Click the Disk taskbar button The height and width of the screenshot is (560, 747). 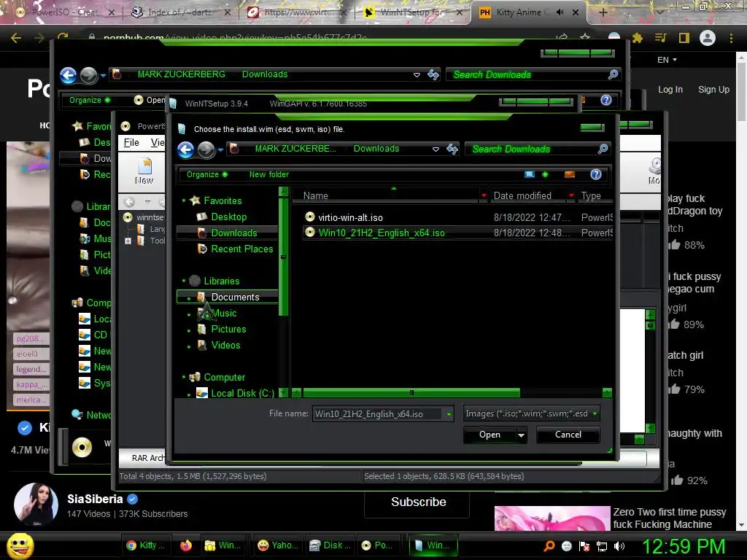coord(330,545)
